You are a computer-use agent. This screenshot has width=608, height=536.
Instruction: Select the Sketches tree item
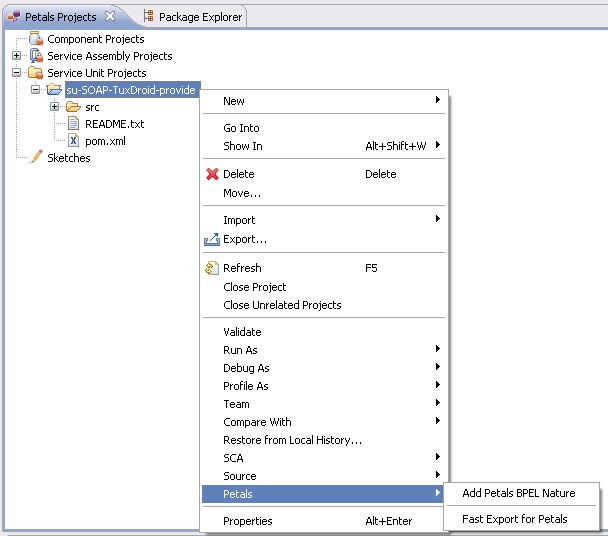pos(68,158)
